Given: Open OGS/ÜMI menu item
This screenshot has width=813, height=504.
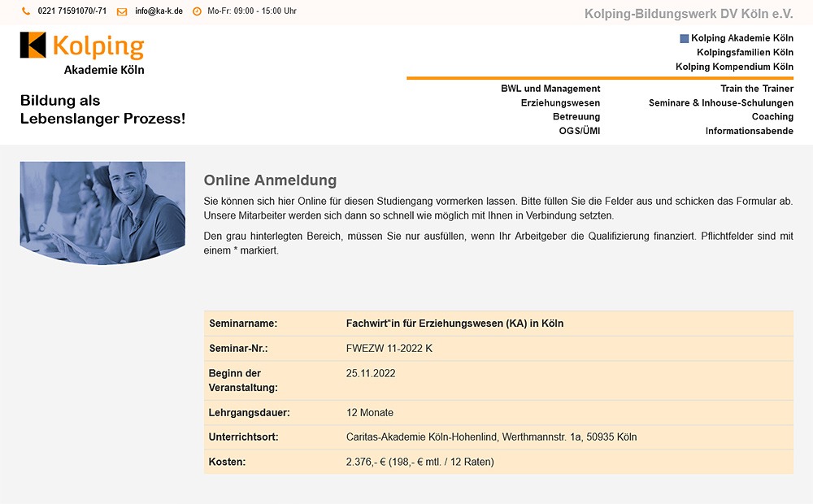Looking at the screenshot, I should coord(580,131).
